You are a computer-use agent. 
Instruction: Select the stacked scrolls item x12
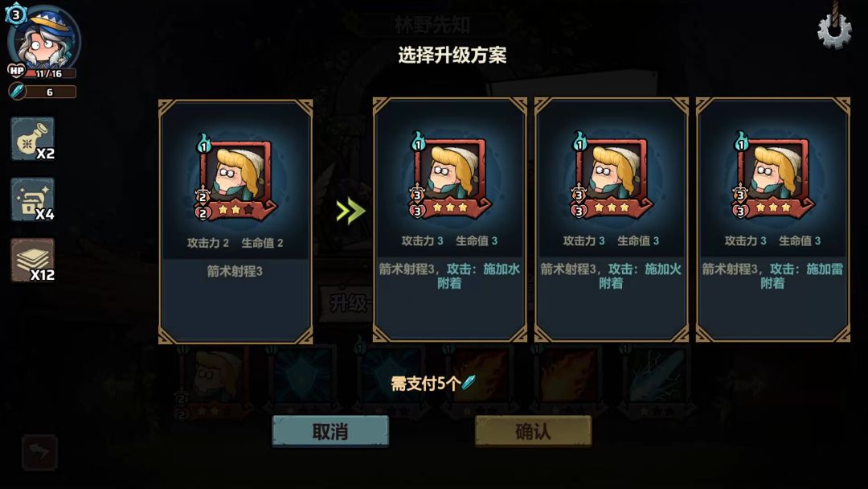pos(33,260)
